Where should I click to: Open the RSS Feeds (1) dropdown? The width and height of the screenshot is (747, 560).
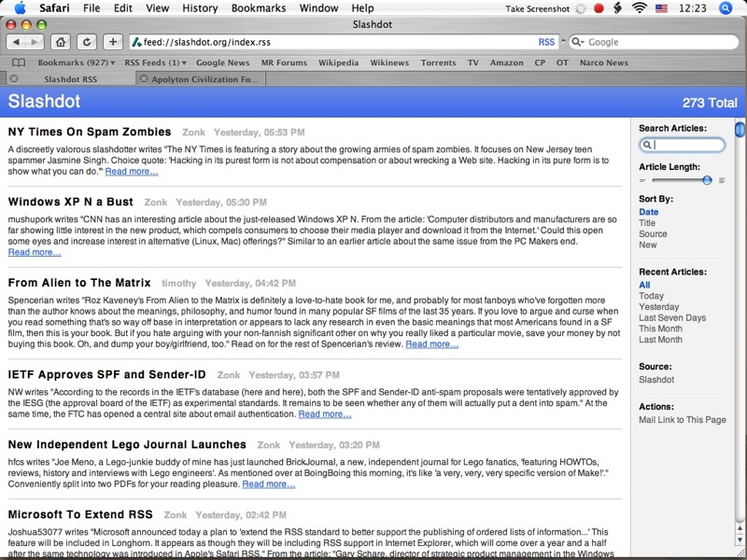pos(154,63)
